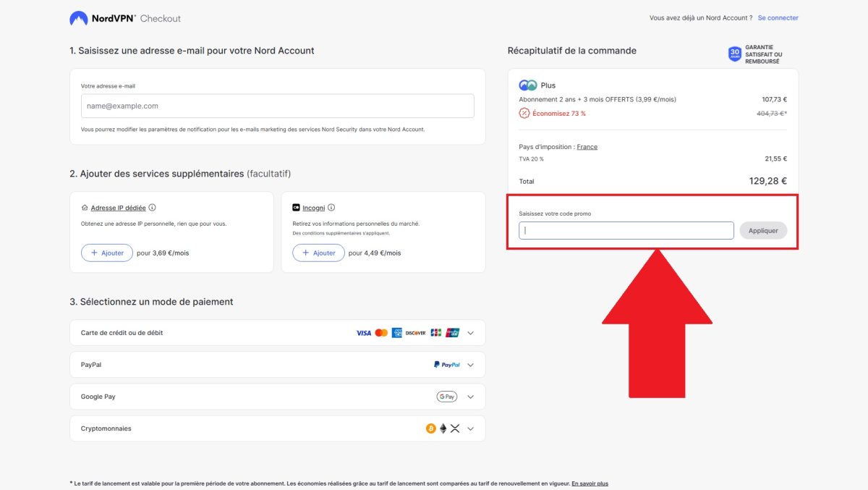This screenshot has width=868, height=490.
Task: Click the Plus plan icon in order summary
Action: tap(528, 85)
